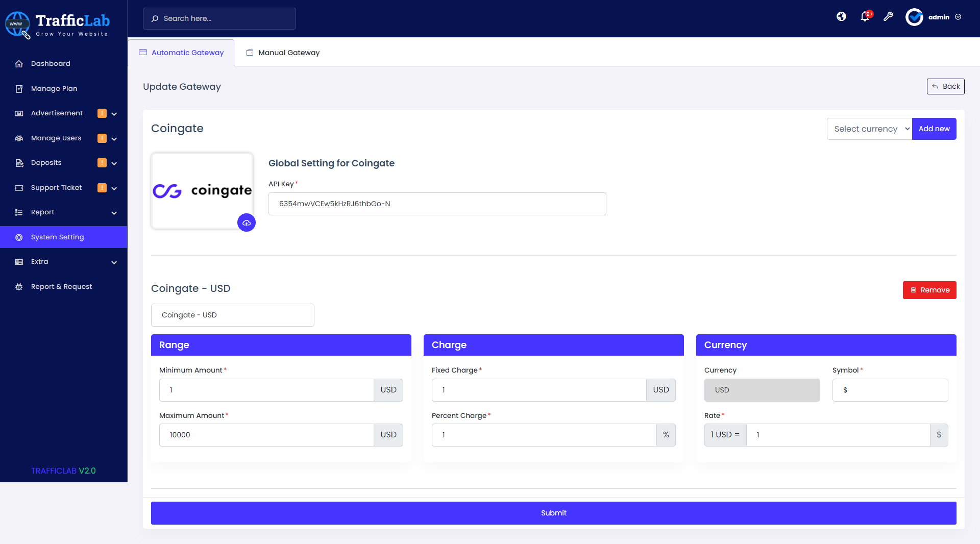Select the System Setting sidebar item
980x544 pixels.
57,237
